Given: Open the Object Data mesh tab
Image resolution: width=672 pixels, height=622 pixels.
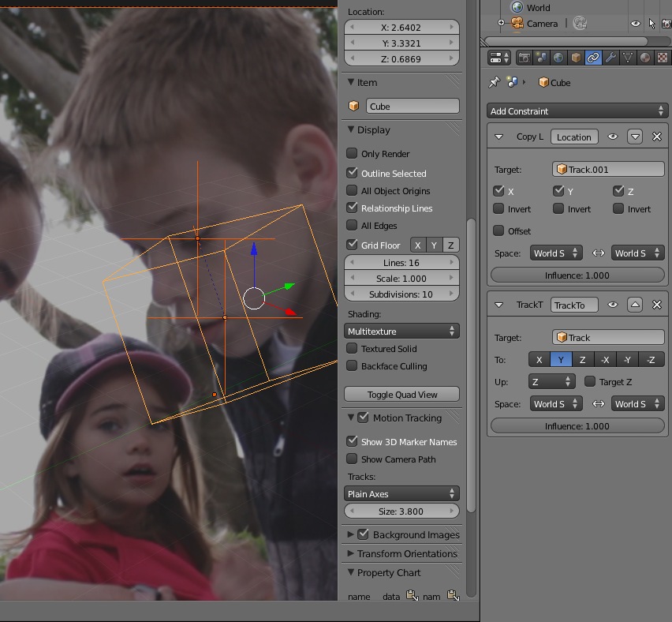Looking at the screenshot, I should pos(628,58).
